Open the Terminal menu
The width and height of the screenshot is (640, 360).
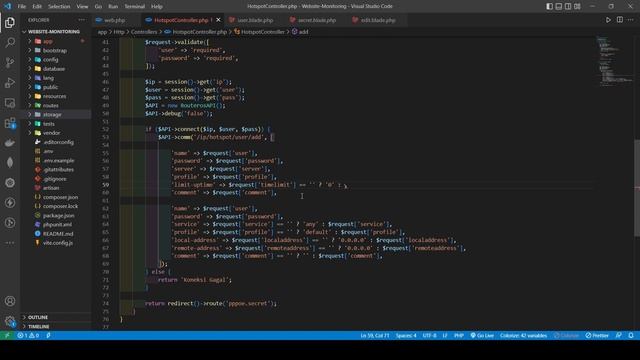(x=135, y=7)
